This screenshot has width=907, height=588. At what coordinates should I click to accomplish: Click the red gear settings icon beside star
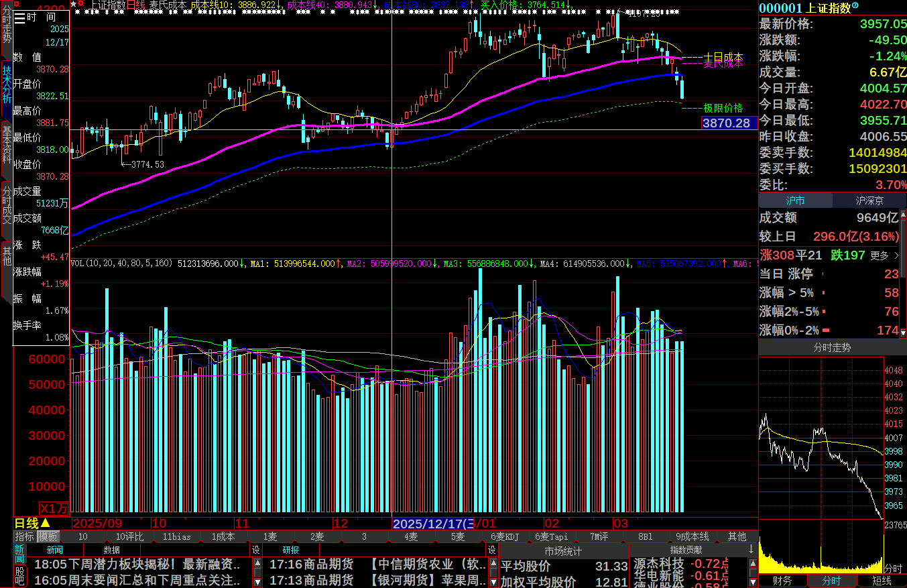(81, 4)
